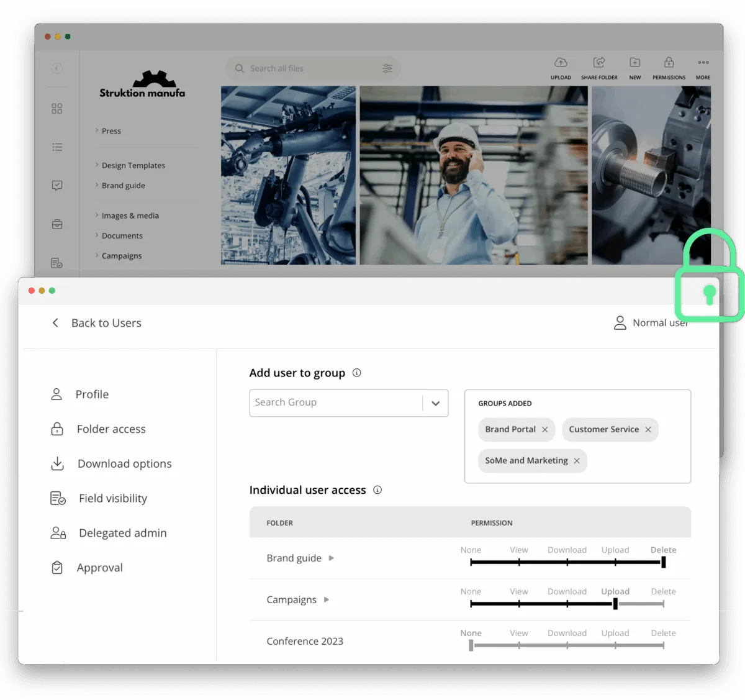Expand the Documents folder in the back window
This screenshot has height=700, width=745.
click(x=97, y=235)
